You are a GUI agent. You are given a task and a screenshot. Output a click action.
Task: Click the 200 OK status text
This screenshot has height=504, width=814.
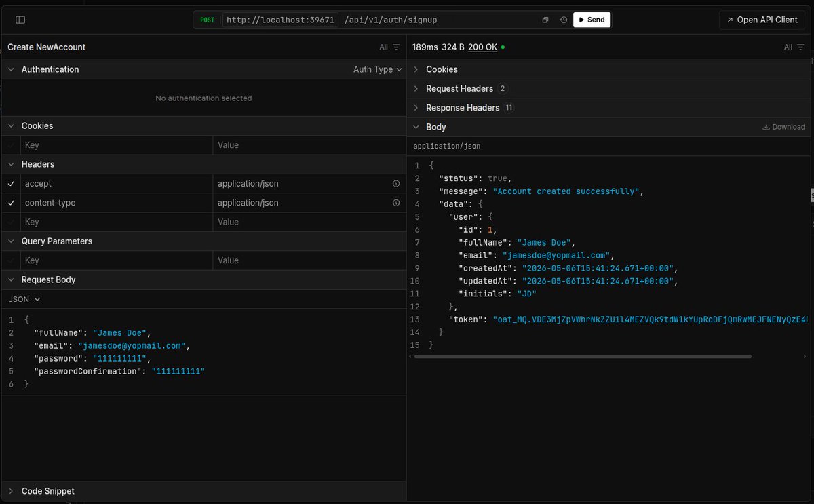coord(482,47)
